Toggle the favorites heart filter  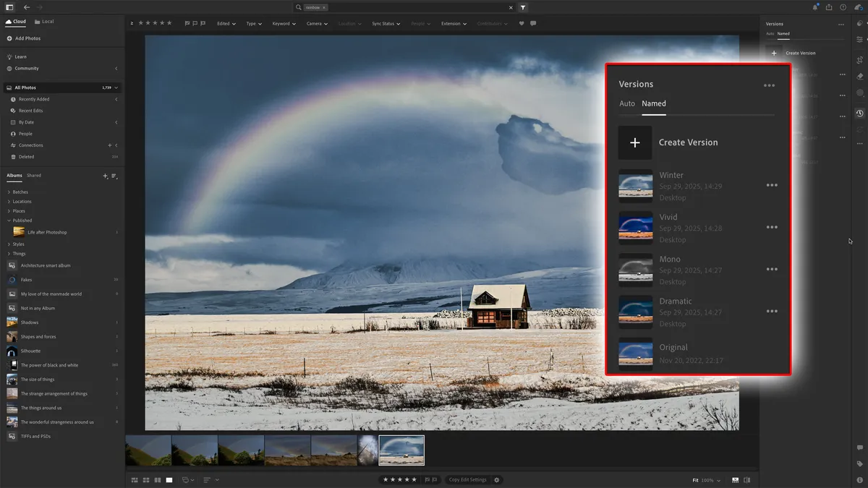pos(520,23)
